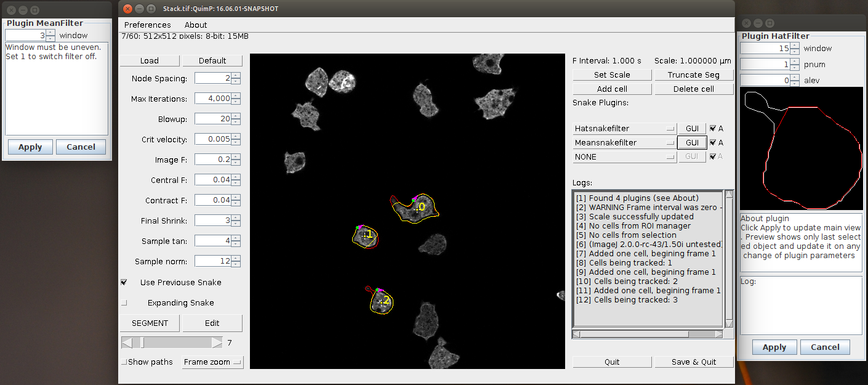Image resolution: width=868 pixels, height=385 pixels.
Task: Decrease Max Iterations with down arrow
Action: pos(236,101)
